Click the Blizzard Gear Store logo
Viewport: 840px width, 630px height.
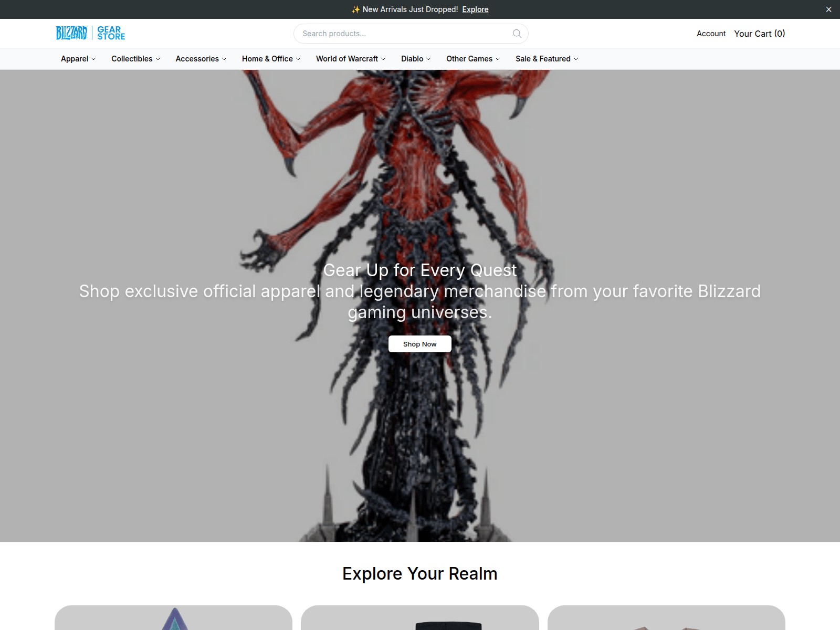(90, 33)
